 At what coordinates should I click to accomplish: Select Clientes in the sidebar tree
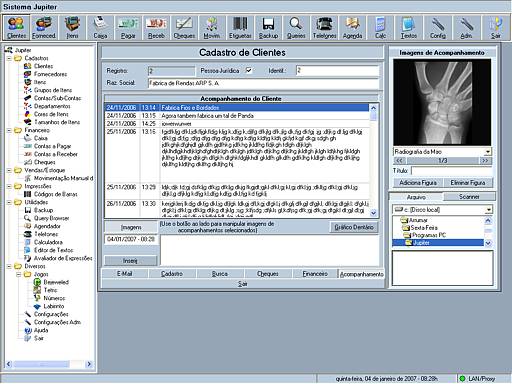click(43, 66)
